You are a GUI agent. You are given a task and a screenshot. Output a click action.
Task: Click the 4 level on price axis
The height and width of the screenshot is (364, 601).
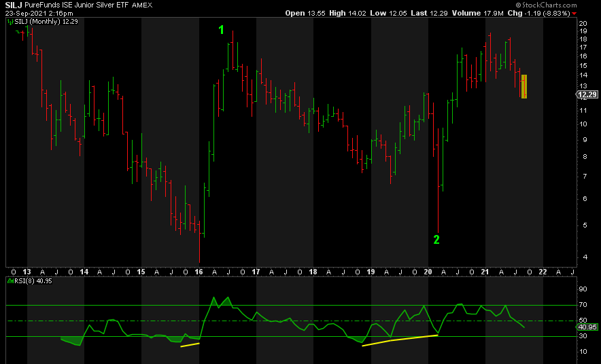click(x=585, y=257)
